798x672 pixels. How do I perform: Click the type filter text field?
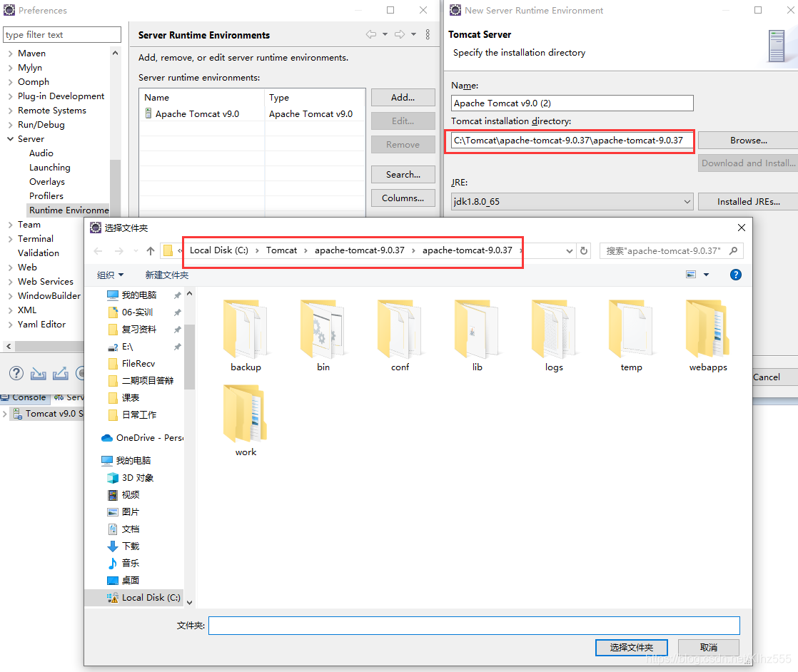[x=62, y=34]
